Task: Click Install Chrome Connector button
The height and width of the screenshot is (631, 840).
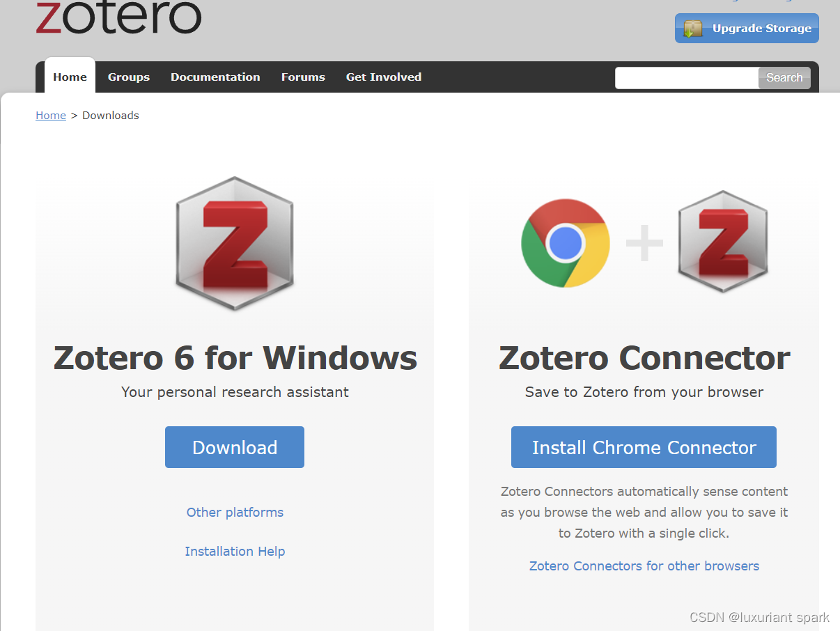Action: (x=644, y=447)
